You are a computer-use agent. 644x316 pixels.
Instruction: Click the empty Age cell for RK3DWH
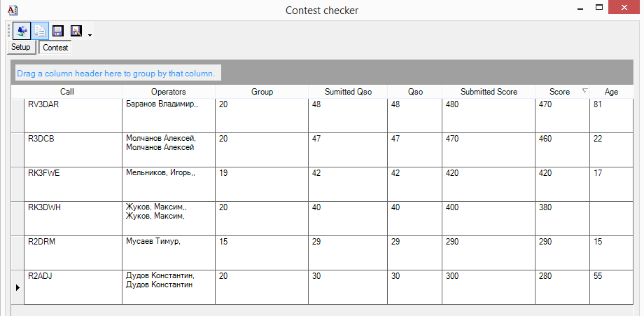click(x=611, y=219)
